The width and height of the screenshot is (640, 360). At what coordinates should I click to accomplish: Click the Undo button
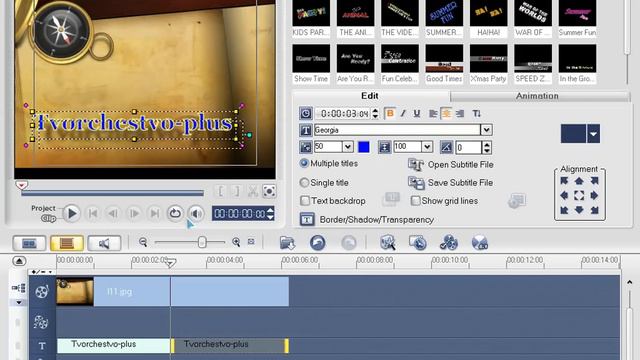tap(318, 243)
